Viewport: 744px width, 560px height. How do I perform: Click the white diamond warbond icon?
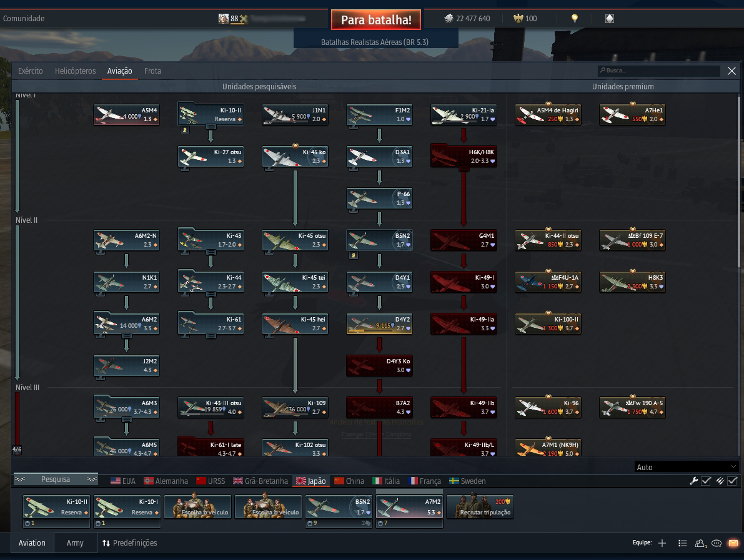coord(610,19)
